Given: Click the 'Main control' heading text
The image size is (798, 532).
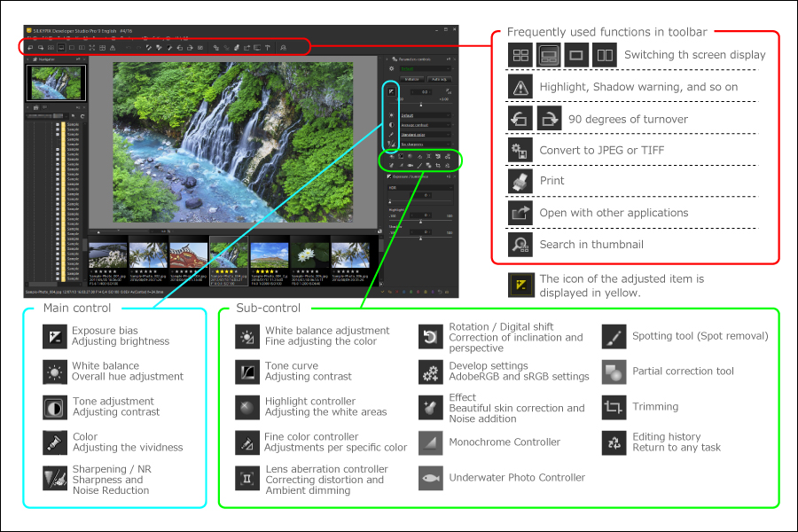Looking at the screenshot, I should click(77, 308).
